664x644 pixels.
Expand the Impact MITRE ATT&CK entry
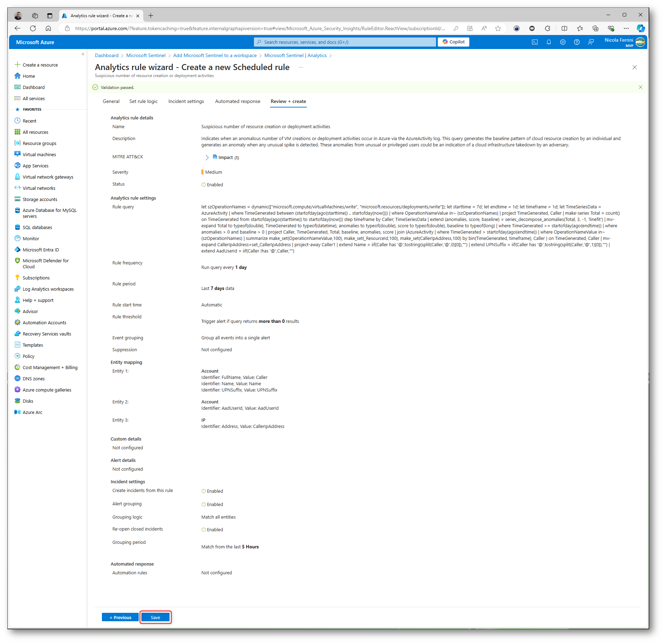207,158
